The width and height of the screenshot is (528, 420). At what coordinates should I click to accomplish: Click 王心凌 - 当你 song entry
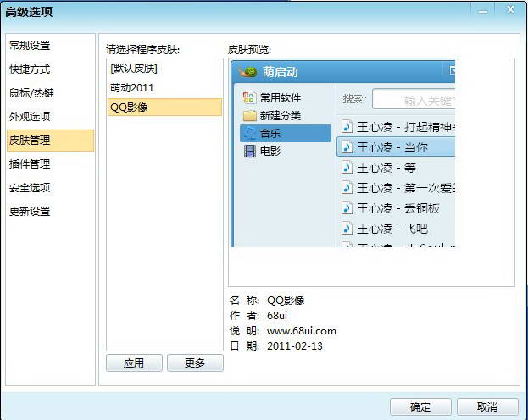click(x=396, y=147)
